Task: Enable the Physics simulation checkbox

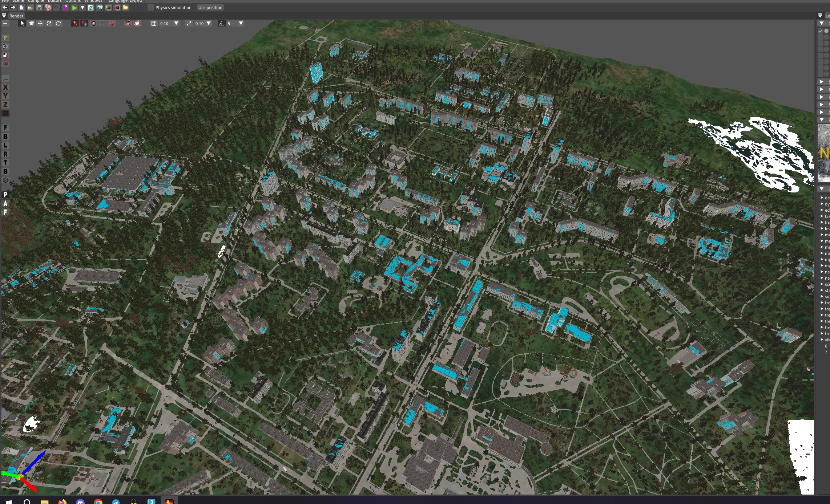Action: [x=151, y=8]
